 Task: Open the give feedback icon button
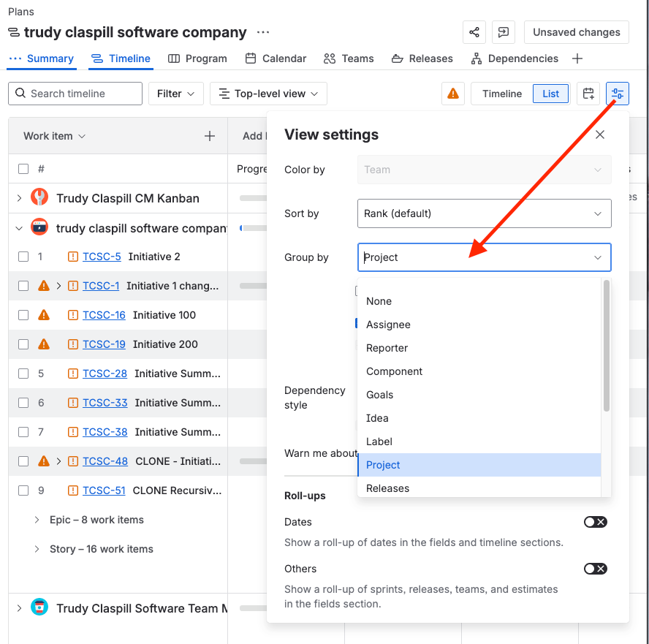504,32
